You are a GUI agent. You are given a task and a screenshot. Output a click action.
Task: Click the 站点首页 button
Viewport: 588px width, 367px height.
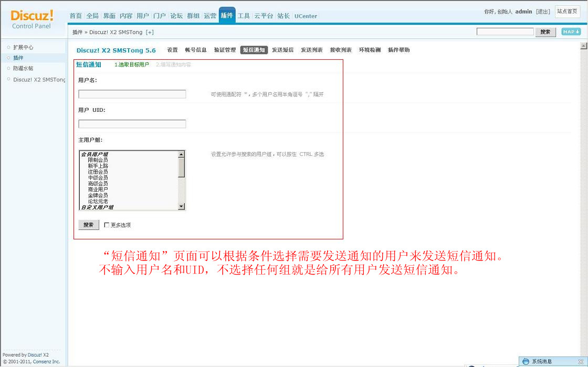pos(567,12)
